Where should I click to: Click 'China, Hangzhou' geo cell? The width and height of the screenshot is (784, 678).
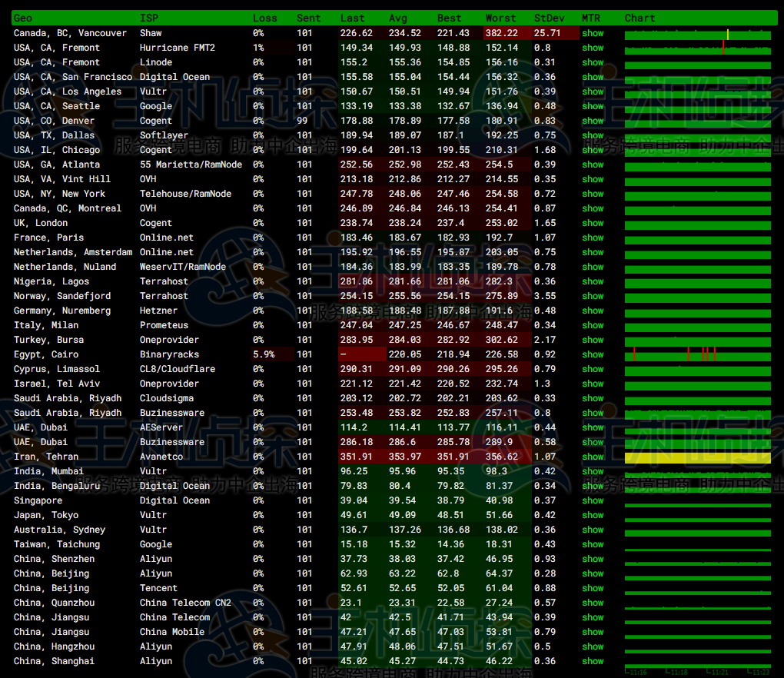[54, 646]
